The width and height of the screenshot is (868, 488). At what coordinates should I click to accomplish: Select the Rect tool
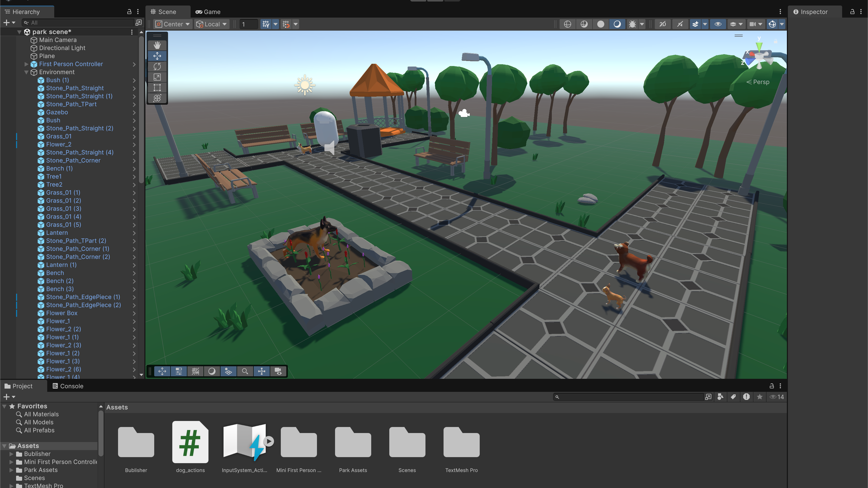pos(157,88)
